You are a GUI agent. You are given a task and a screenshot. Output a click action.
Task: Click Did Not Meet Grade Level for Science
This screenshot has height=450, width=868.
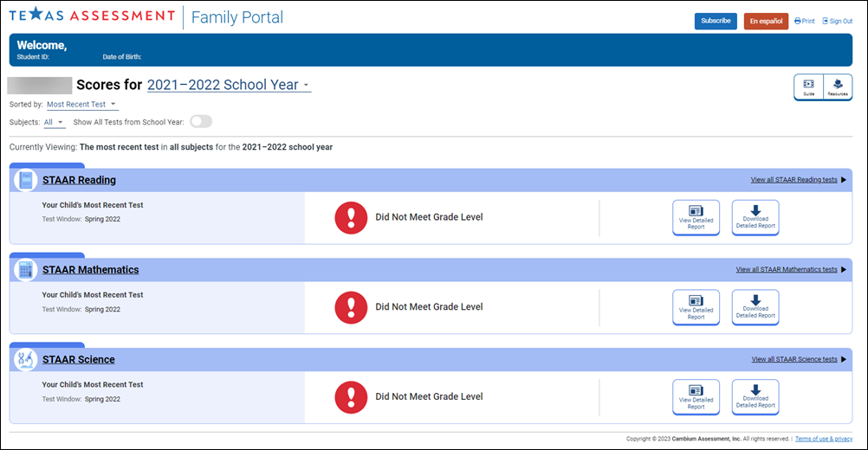click(429, 396)
